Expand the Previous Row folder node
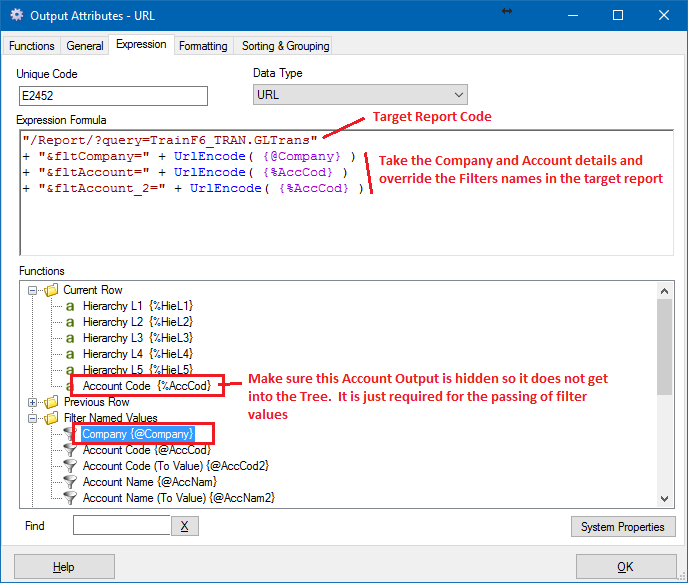This screenshot has height=583, width=688. point(32,402)
